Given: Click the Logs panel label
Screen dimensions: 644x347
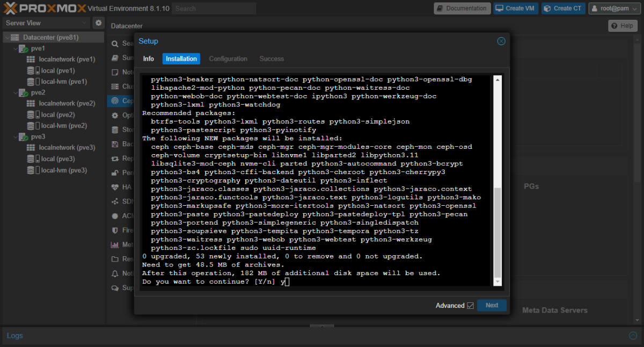Looking at the screenshot, I should (x=15, y=336).
